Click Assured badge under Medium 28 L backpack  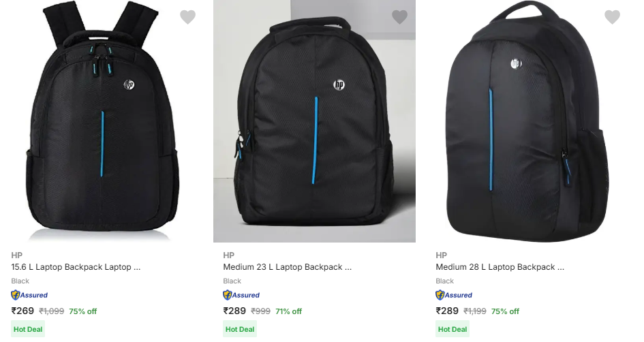(x=454, y=295)
